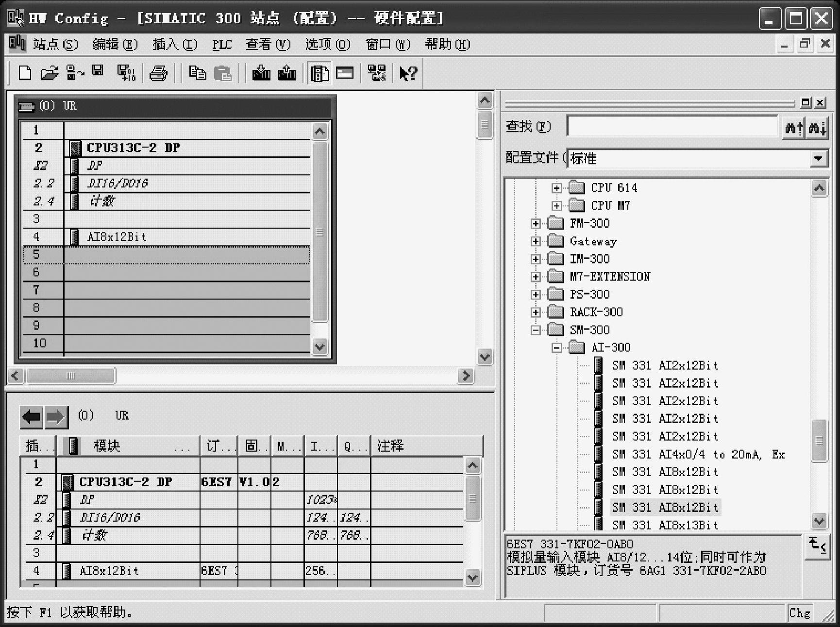Collapse the SM-300 folder
The image size is (840, 627).
(536, 330)
